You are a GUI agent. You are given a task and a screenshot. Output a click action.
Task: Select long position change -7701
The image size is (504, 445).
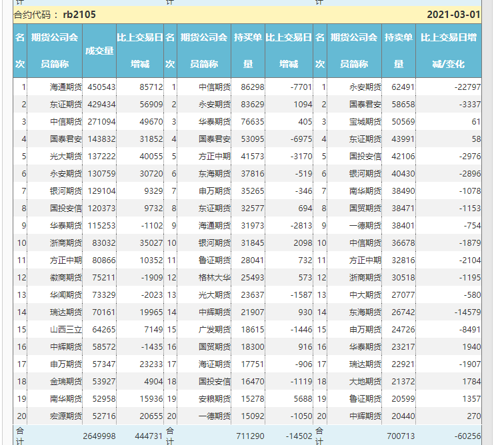[301, 87]
